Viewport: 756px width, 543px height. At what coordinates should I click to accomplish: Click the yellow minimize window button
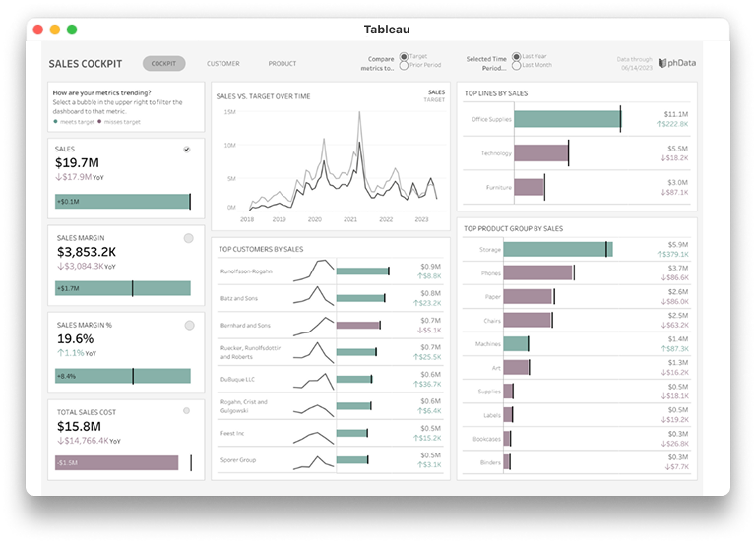point(55,30)
